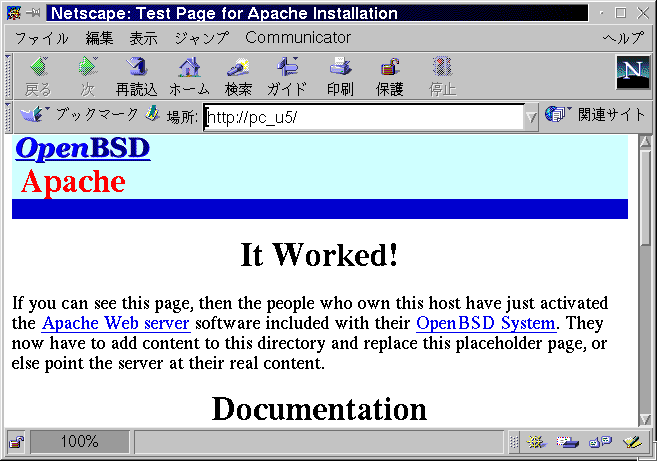The width and height of the screenshot is (657, 461).
Task: Open the 編集 (Edit) menu
Action: pos(99,39)
